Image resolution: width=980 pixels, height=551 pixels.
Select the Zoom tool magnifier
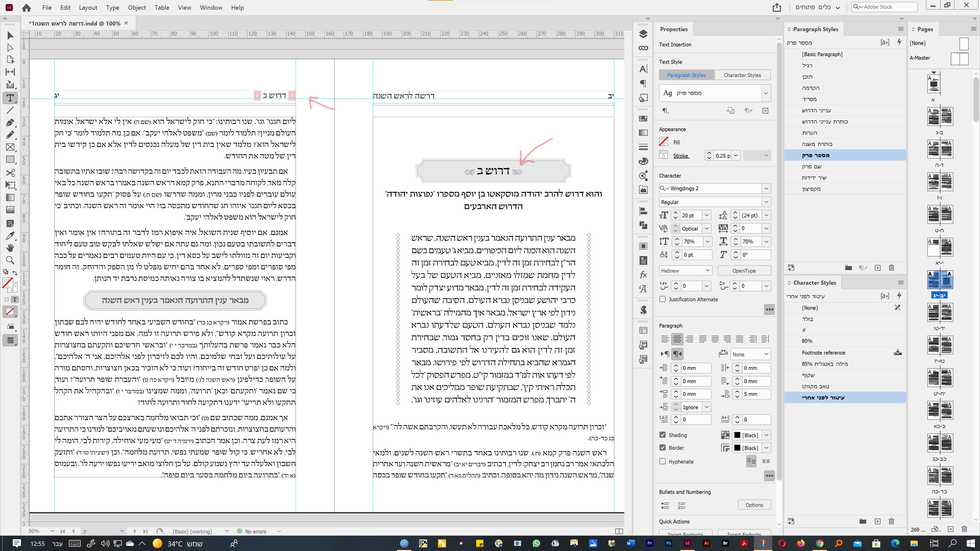10,260
